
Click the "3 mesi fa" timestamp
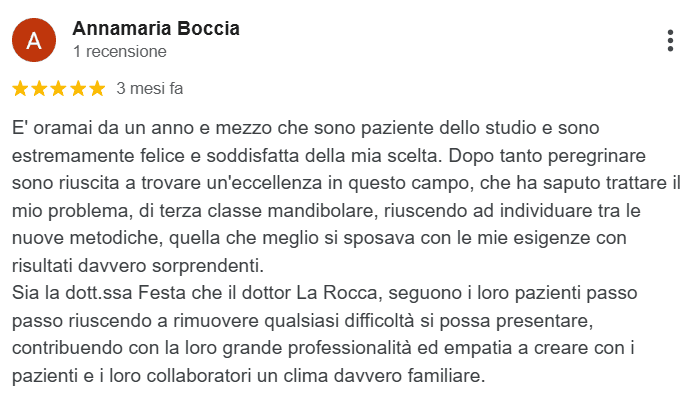(x=150, y=88)
